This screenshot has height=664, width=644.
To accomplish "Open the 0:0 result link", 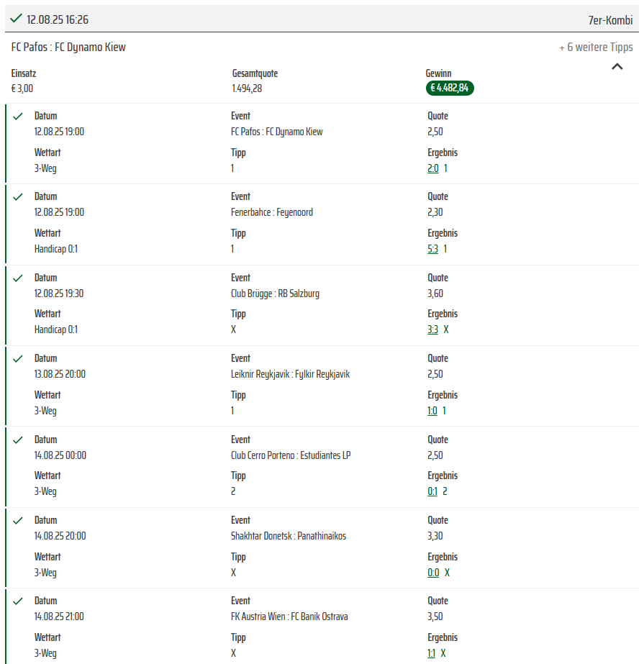I will pos(433,573).
